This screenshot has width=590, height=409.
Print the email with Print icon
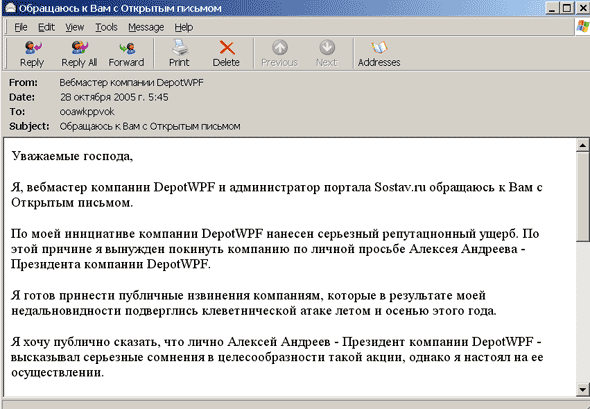pos(179,47)
